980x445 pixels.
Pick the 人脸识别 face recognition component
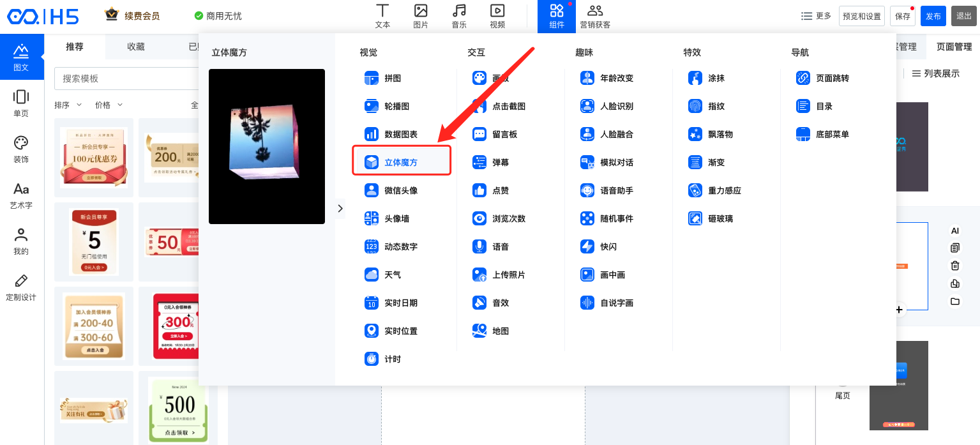click(x=616, y=106)
